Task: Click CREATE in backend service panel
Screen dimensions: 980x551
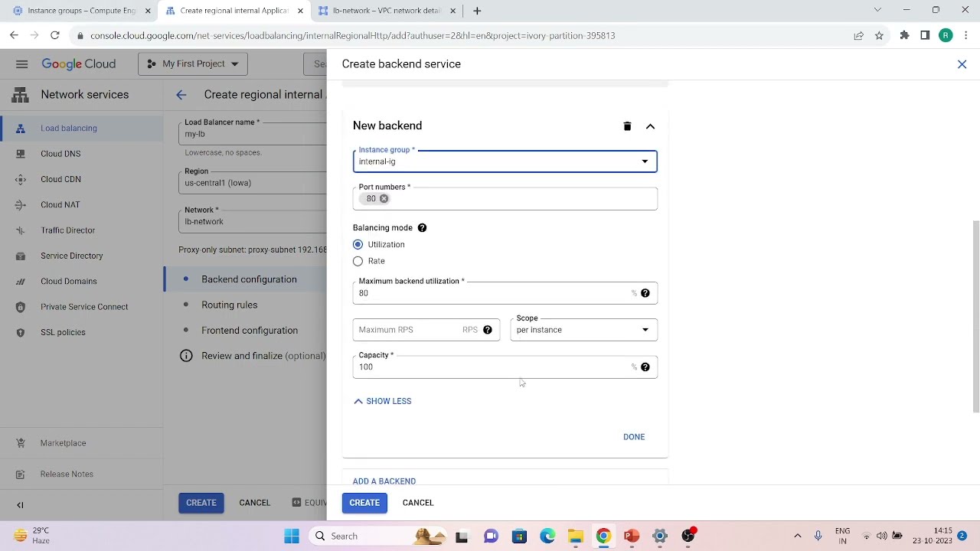Action: [364, 503]
